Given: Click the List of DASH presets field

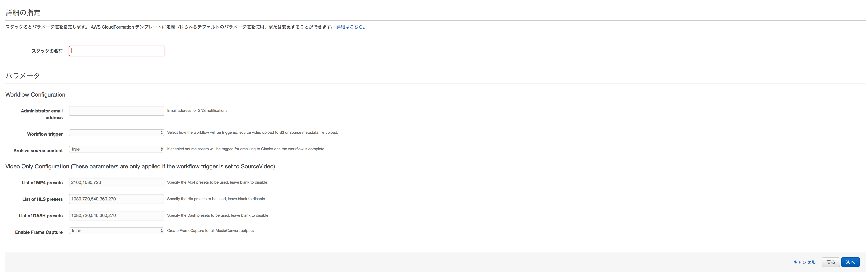Looking at the screenshot, I should coord(117,215).
